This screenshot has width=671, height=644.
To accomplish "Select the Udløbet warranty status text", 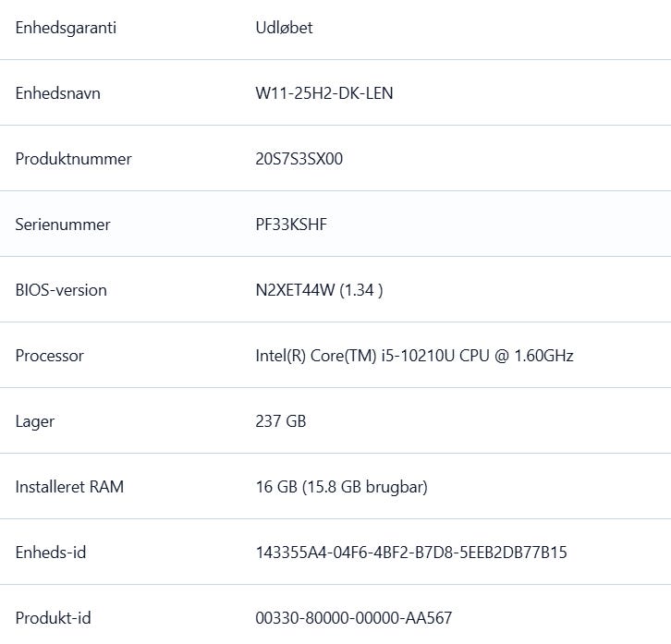I will click(x=284, y=28).
